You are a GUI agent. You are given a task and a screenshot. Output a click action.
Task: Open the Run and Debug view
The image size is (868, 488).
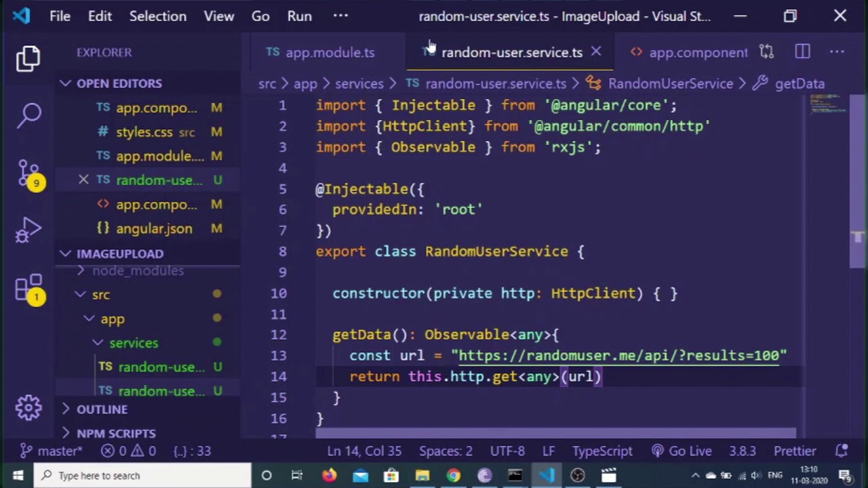[28, 230]
